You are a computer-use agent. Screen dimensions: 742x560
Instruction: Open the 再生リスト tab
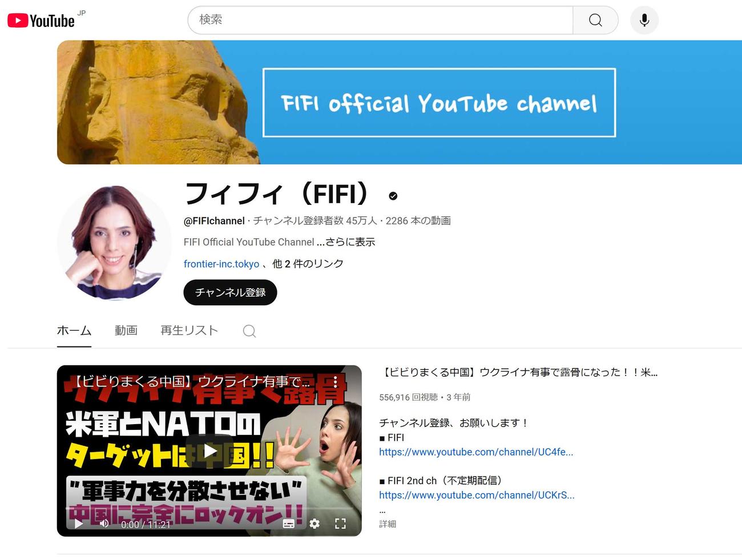pos(189,331)
